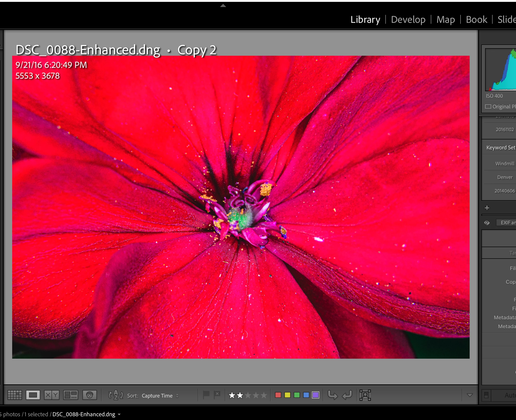Select the Loupe view icon

(33, 395)
